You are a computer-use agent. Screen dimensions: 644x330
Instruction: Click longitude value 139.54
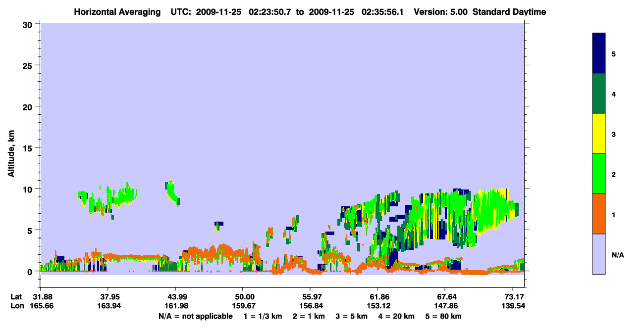click(x=512, y=306)
